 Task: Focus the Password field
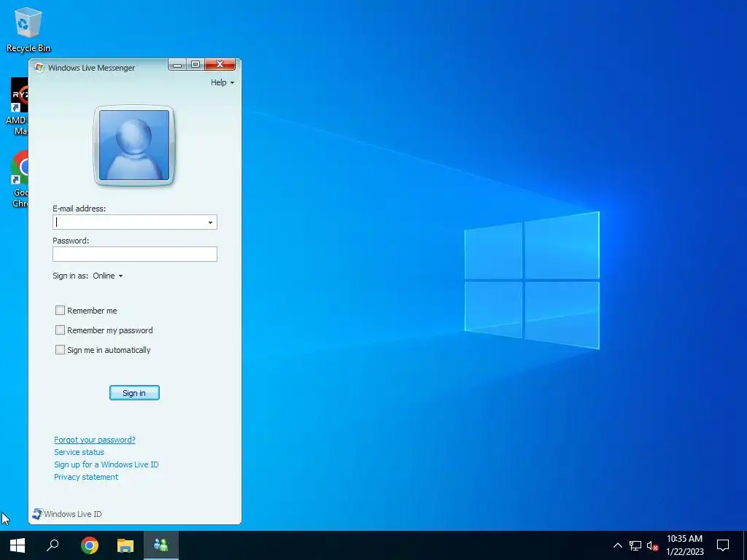[135, 254]
